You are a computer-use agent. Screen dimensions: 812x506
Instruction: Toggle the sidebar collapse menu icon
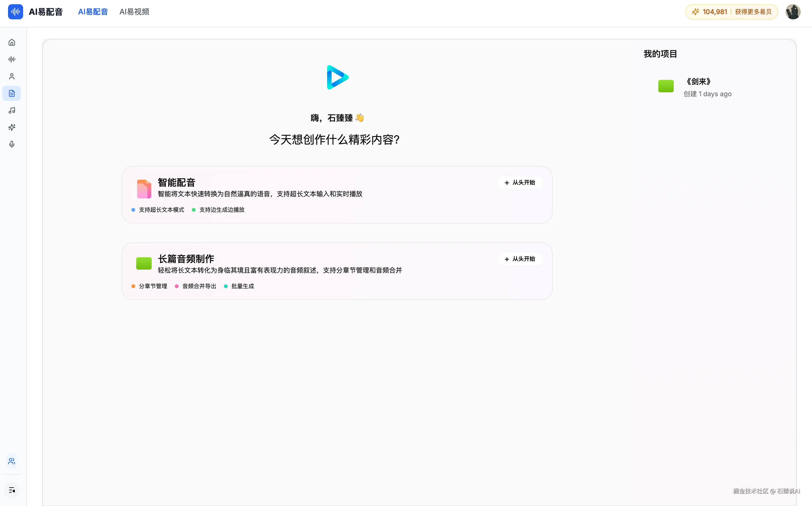pos(12,490)
